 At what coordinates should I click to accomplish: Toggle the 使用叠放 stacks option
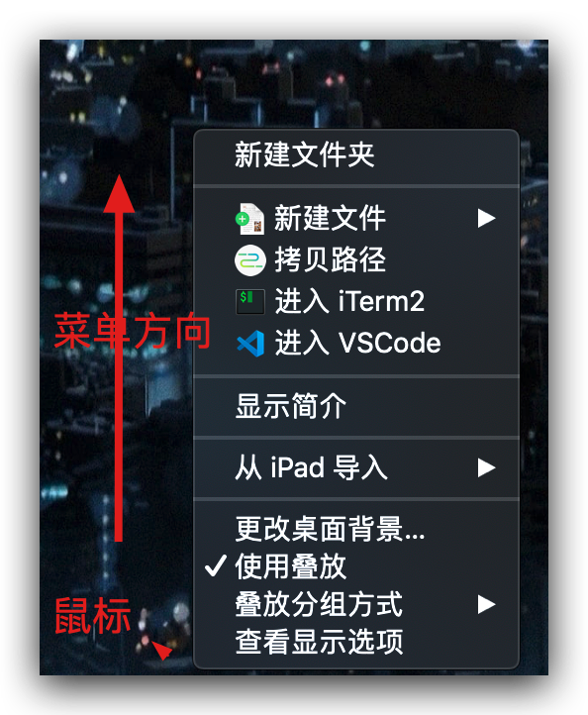click(x=356, y=566)
